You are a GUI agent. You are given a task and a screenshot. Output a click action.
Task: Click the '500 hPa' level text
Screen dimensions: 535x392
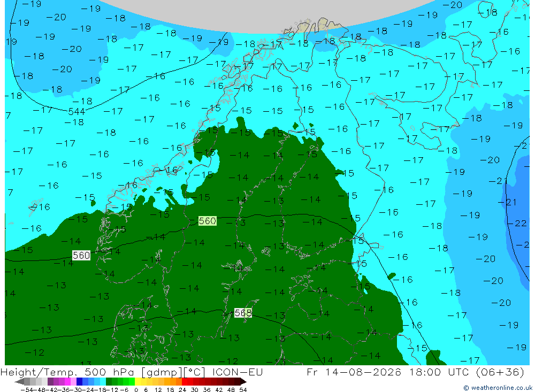coord(110,372)
